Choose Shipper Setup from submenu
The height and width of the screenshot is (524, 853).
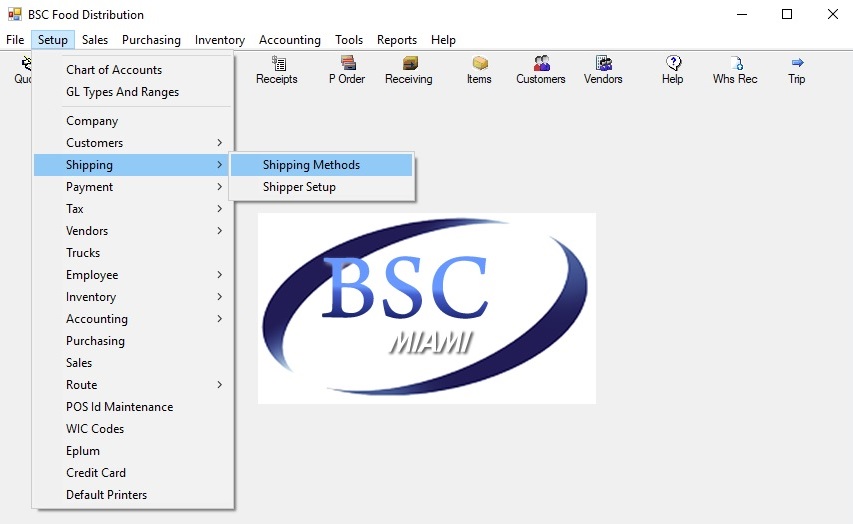322,187
